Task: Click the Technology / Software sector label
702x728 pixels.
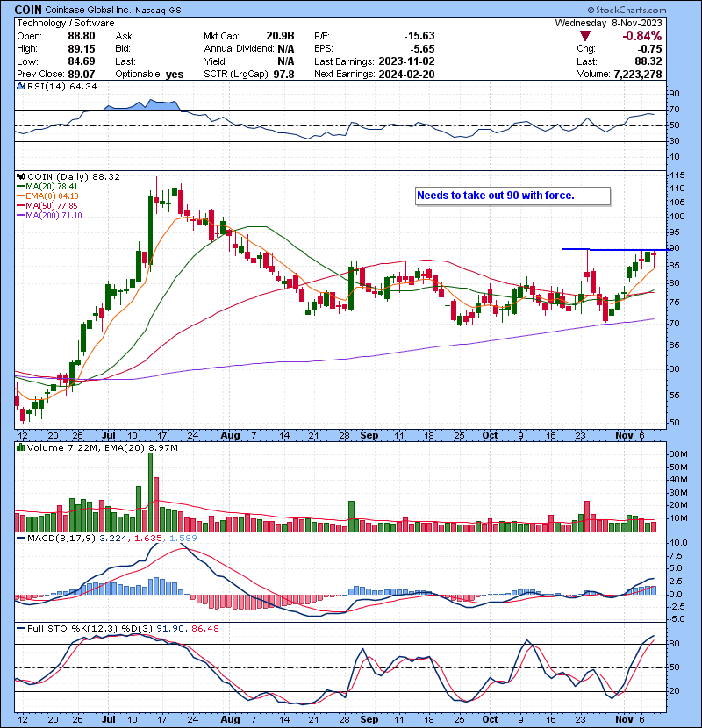Action: (x=66, y=23)
